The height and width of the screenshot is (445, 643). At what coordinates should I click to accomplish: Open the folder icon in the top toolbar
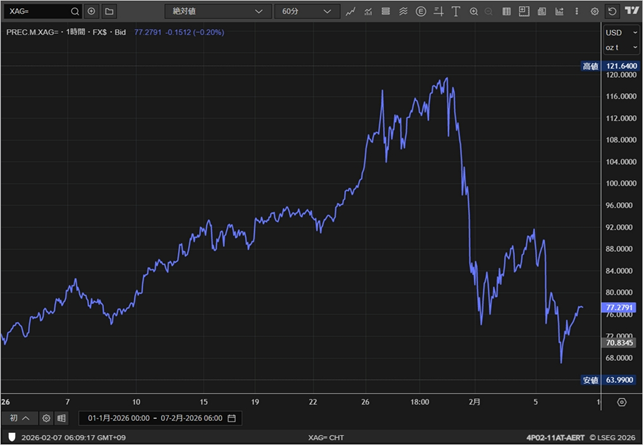[x=109, y=11]
